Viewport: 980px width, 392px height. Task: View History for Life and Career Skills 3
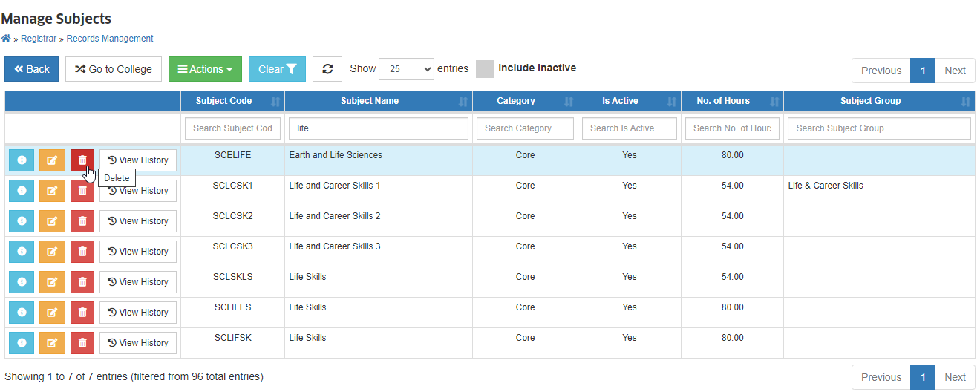pos(138,252)
